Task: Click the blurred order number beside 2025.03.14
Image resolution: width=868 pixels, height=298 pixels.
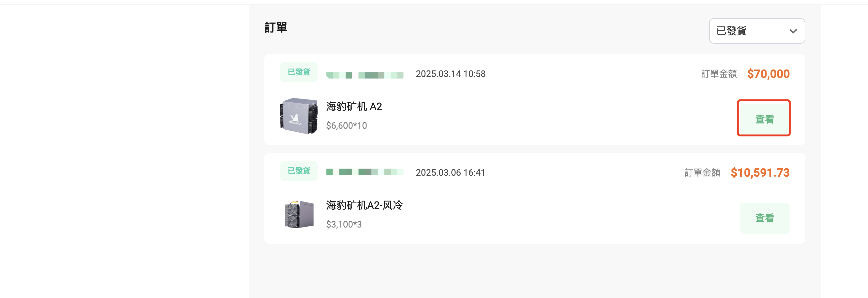Action: pos(365,75)
